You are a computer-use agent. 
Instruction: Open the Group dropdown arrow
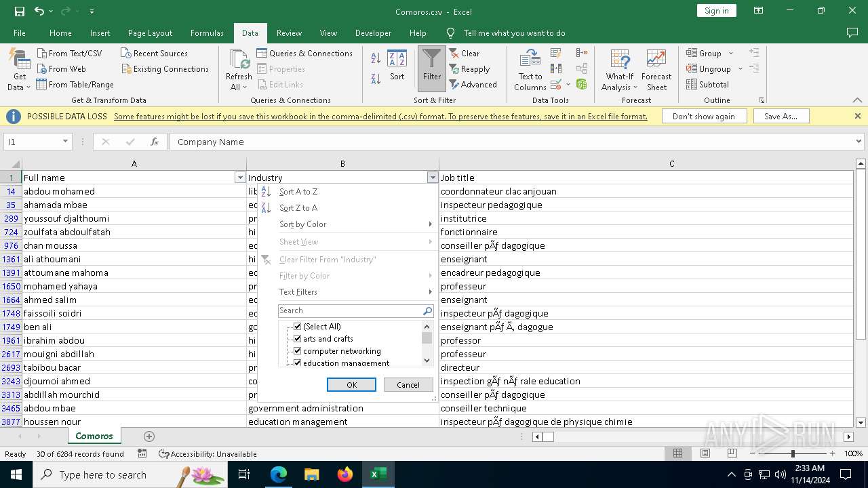coord(731,53)
